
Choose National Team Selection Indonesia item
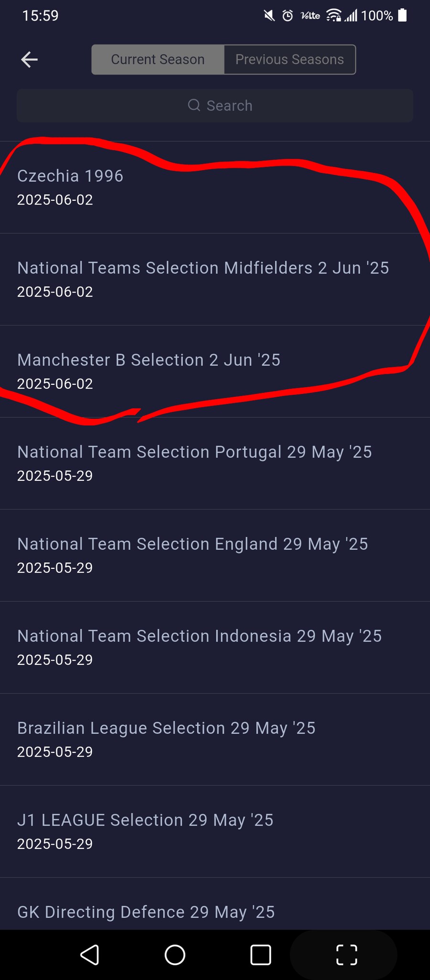215,648
